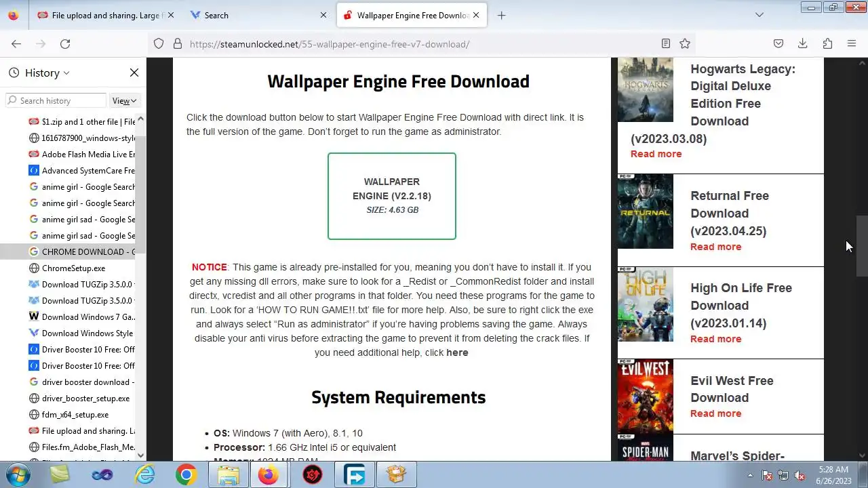Click the Returnal cover thumbnail
The image size is (868, 488).
tap(646, 211)
